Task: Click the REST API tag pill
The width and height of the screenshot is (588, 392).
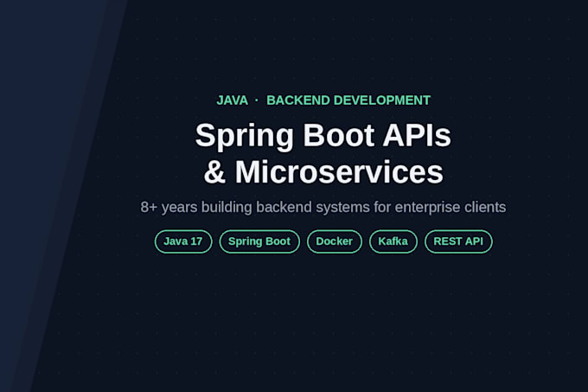Action: pos(458,241)
